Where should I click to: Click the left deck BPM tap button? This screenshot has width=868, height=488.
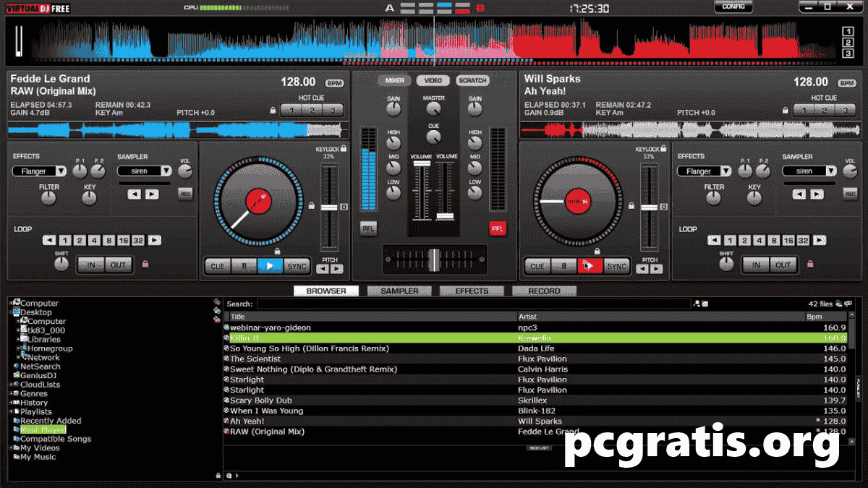(334, 83)
